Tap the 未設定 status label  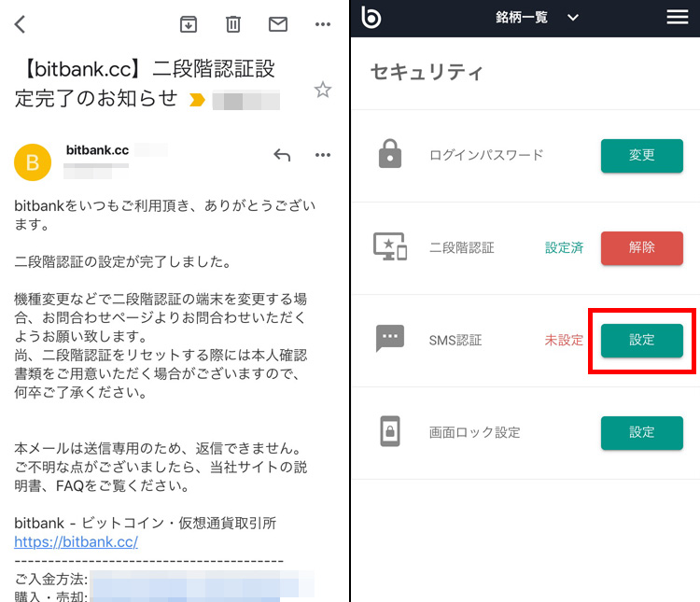(x=564, y=341)
